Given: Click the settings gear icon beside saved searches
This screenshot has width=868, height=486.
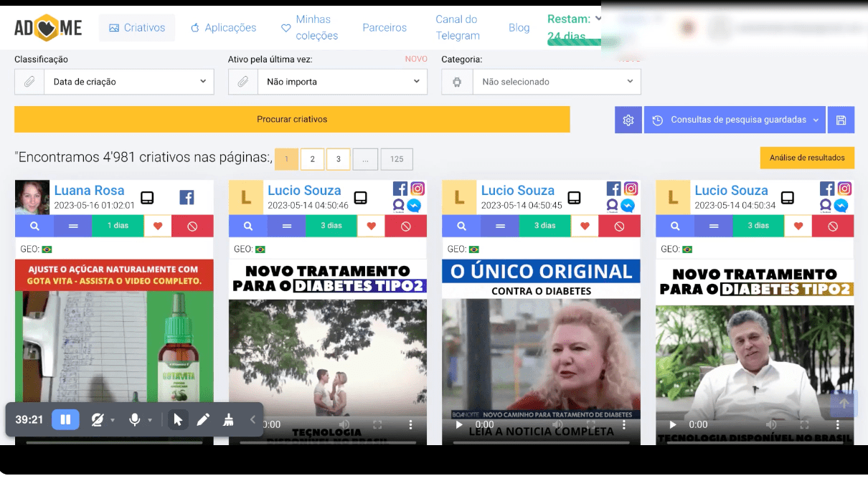Looking at the screenshot, I should point(628,120).
